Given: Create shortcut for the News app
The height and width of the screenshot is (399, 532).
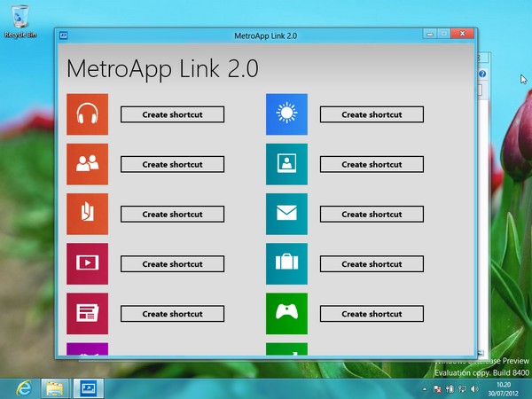Looking at the screenshot, I should [172, 314].
